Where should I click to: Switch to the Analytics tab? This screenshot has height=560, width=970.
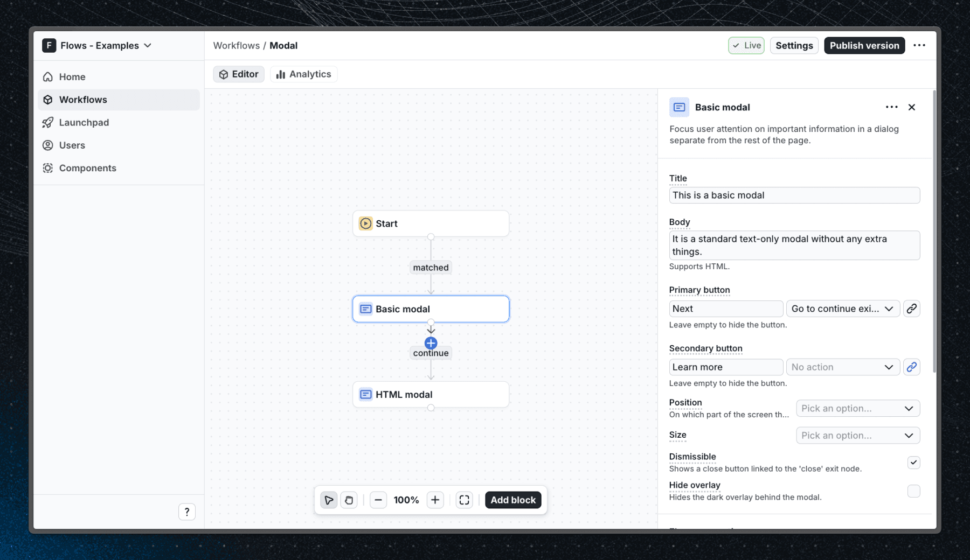(x=303, y=74)
